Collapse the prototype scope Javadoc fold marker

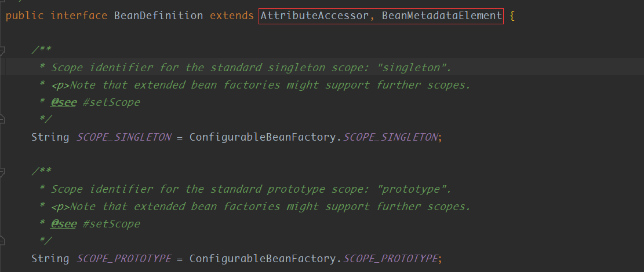point(2,172)
